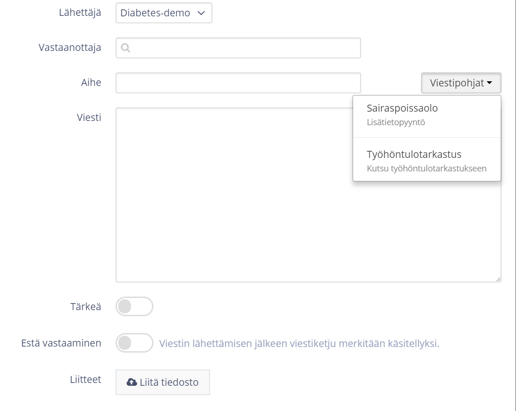Choose the Työhöntulotarkastus template entry
The width and height of the screenshot is (516, 411).
pyautogui.click(x=427, y=161)
